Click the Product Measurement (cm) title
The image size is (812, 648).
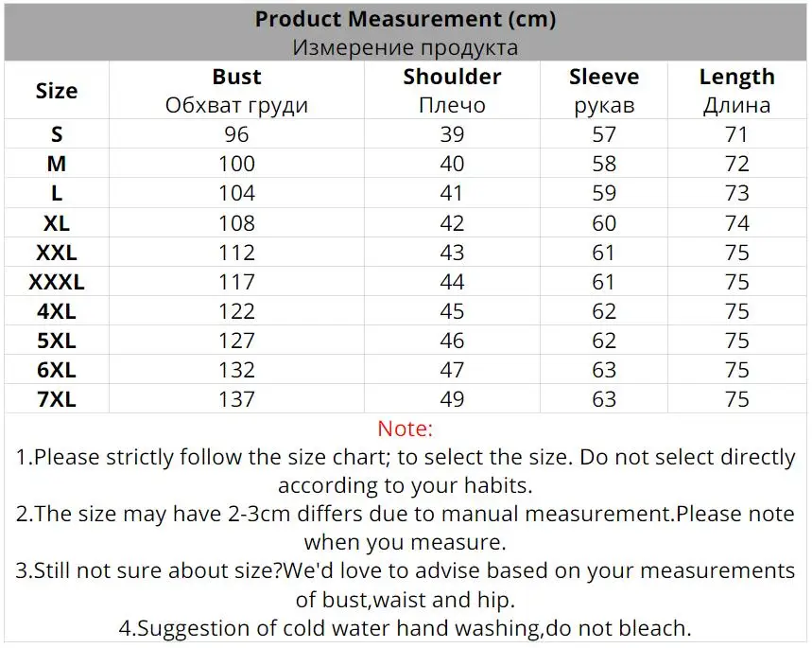point(405,19)
